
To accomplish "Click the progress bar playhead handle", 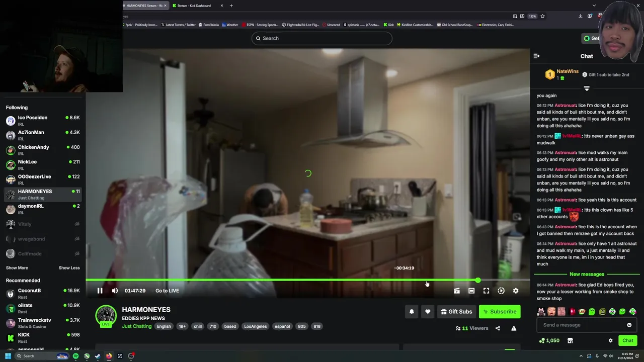I will [x=478, y=280].
